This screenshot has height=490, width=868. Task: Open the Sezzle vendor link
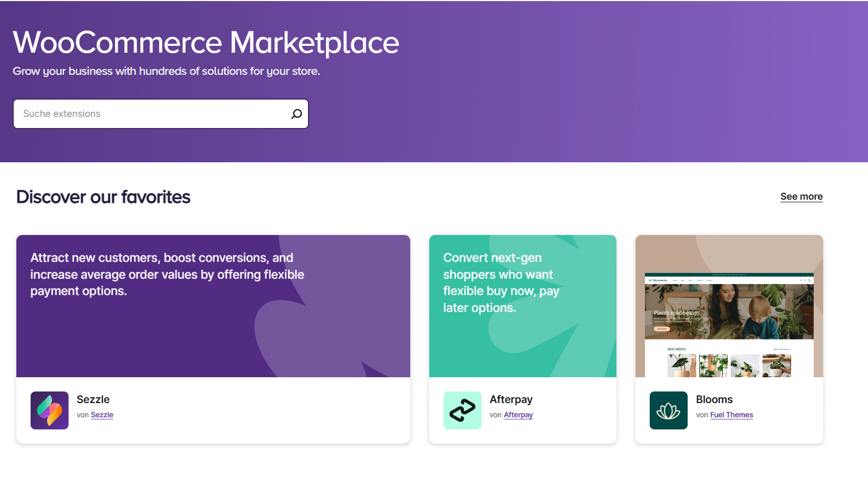[x=102, y=415]
